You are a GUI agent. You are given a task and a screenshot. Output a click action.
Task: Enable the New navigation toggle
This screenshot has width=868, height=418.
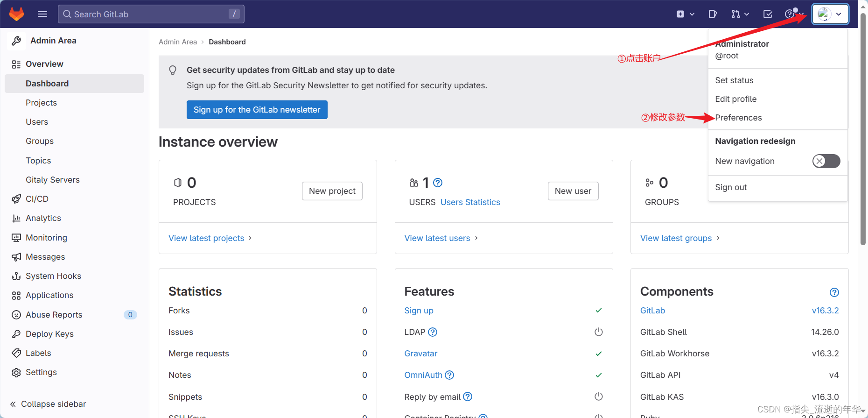[826, 161]
